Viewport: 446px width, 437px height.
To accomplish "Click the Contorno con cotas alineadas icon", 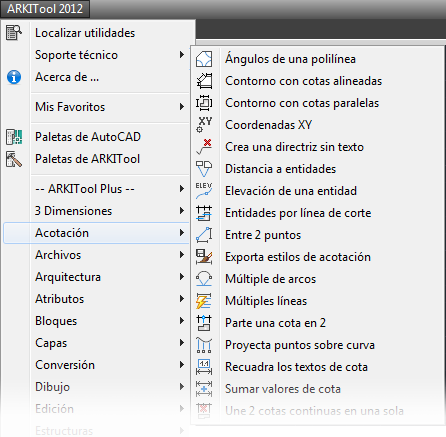I will coord(204,81).
